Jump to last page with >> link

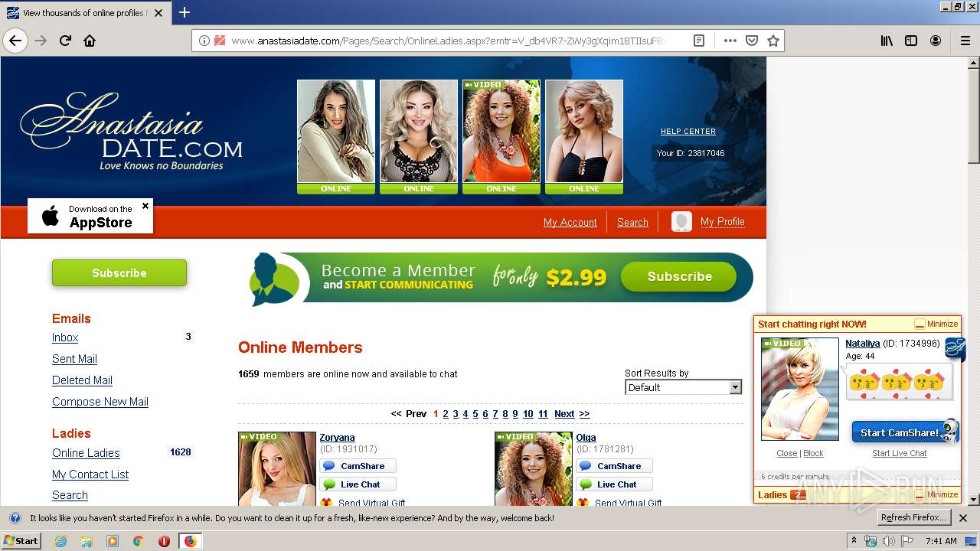(x=584, y=414)
